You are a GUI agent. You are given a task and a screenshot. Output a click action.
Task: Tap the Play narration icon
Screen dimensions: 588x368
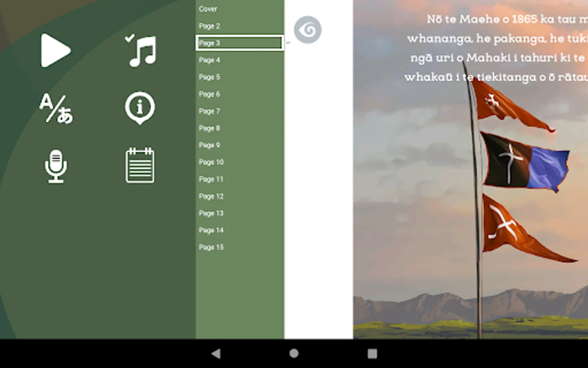(56, 50)
